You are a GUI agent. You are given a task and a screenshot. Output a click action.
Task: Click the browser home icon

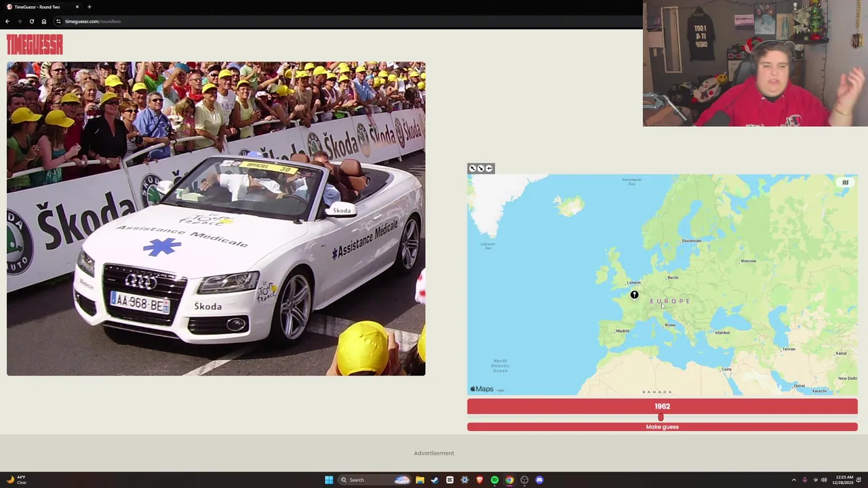point(43,21)
